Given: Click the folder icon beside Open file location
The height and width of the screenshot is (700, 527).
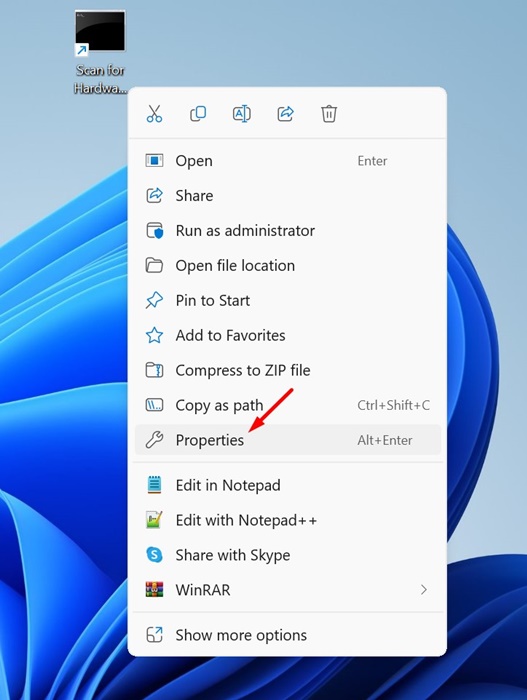Looking at the screenshot, I should 154,266.
